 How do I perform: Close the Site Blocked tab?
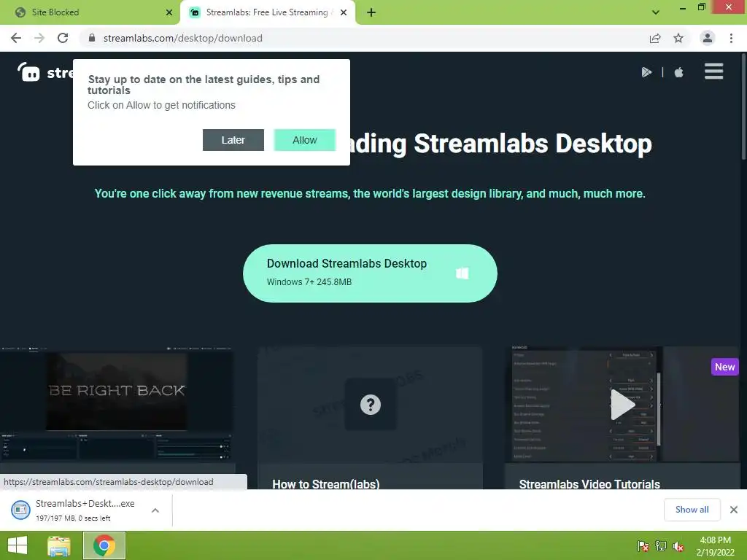169,12
